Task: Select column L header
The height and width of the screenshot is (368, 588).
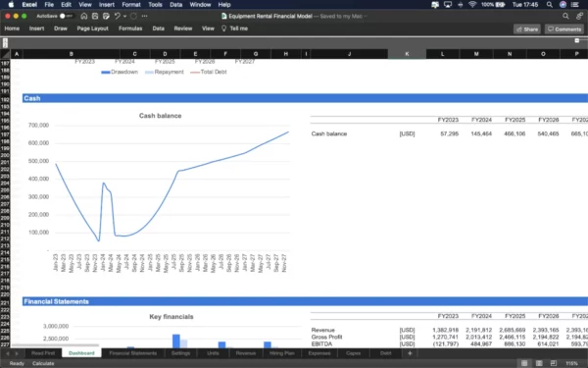Action: (443, 54)
